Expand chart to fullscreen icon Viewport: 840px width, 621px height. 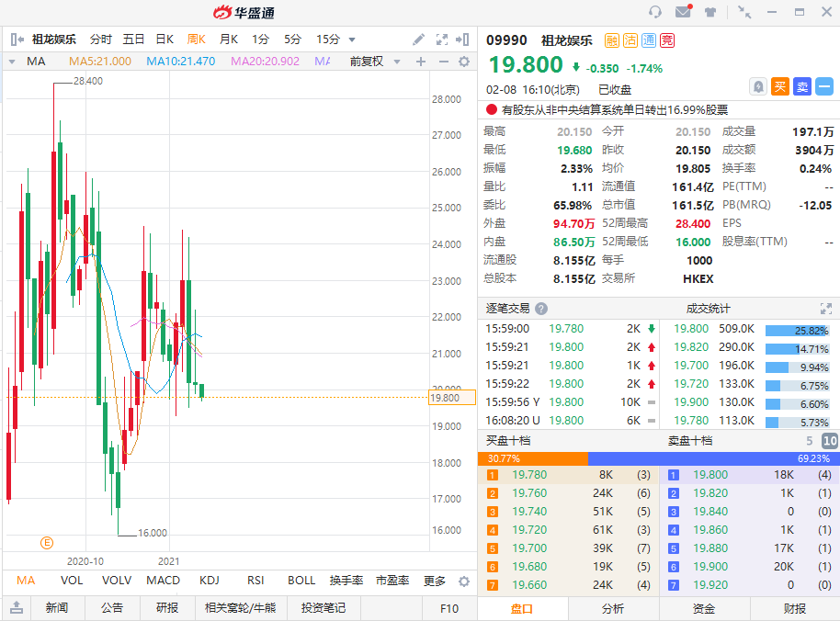(x=442, y=40)
